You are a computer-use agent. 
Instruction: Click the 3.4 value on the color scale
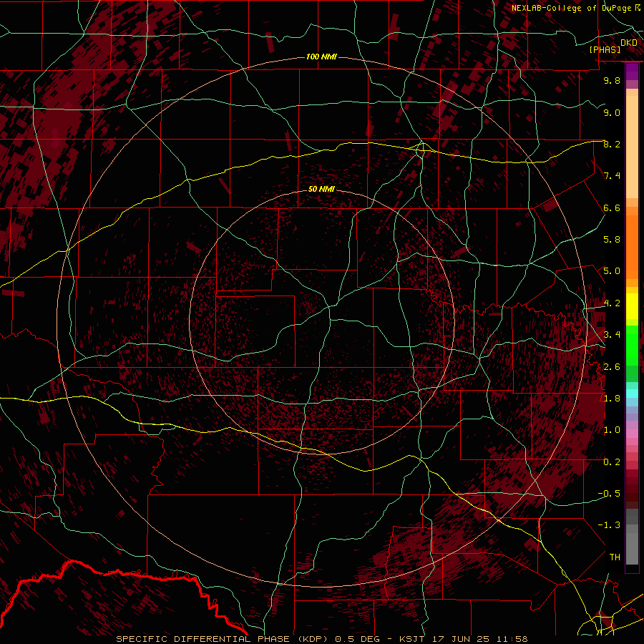(x=612, y=334)
